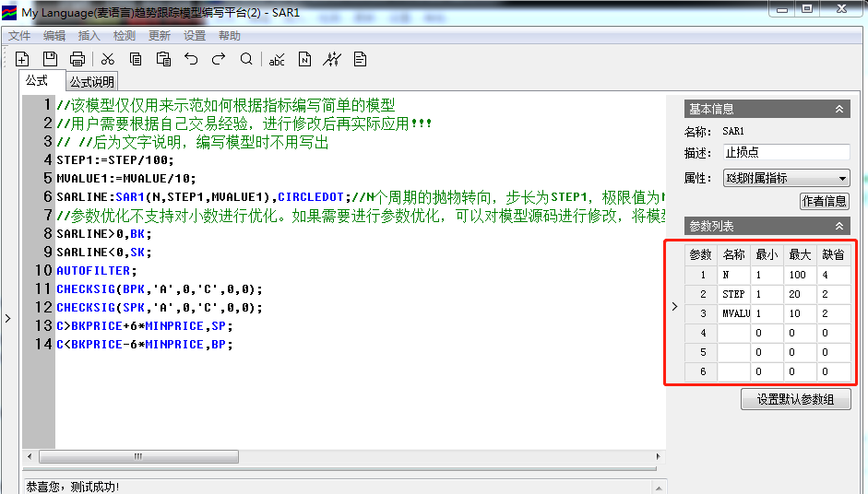Viewport: 868px width, 494px height.
Task: Click the scissors cut icon
Action: point(108,59)
